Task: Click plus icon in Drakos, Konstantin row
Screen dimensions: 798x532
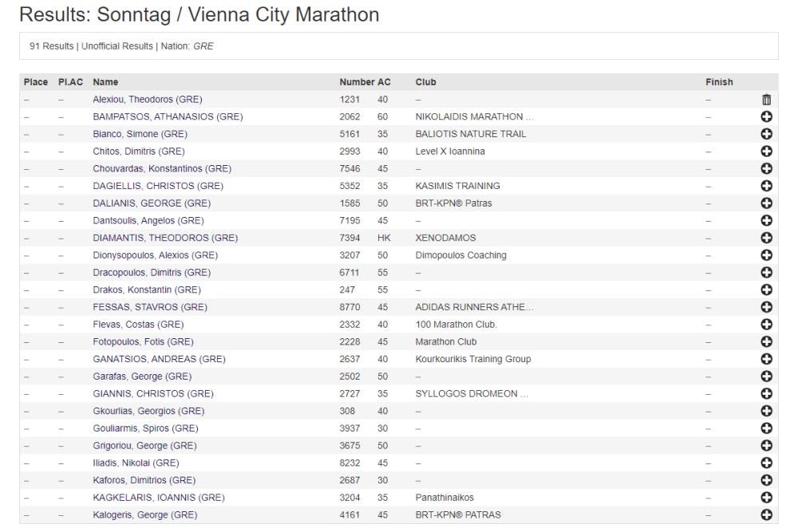Action: [767, 290]
